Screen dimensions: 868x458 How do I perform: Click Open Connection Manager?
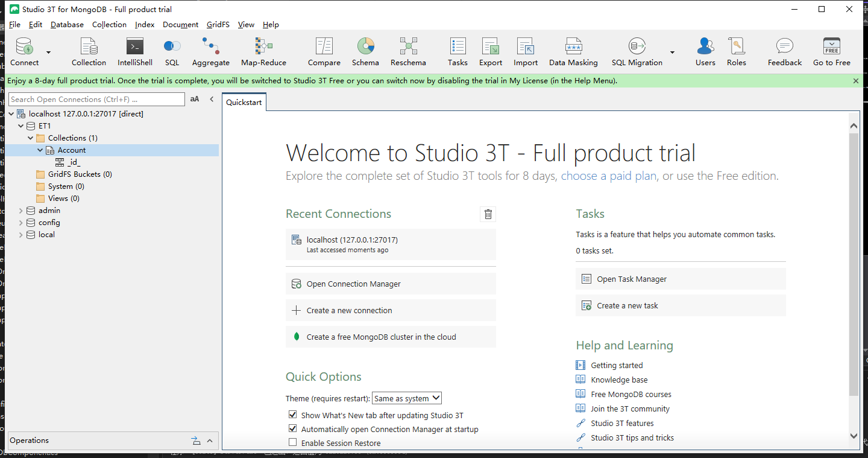[x=391, y=284]
